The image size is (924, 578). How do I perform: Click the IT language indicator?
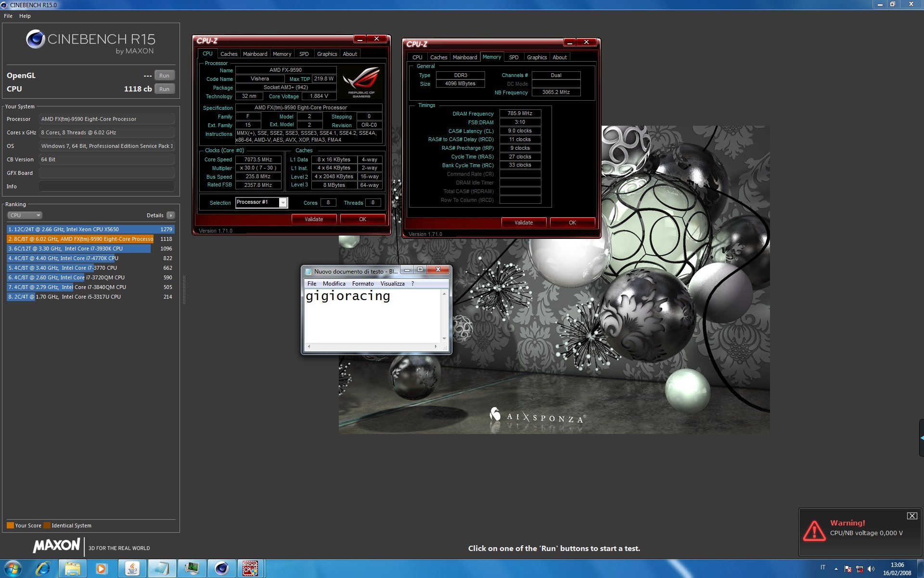(823, 567)
